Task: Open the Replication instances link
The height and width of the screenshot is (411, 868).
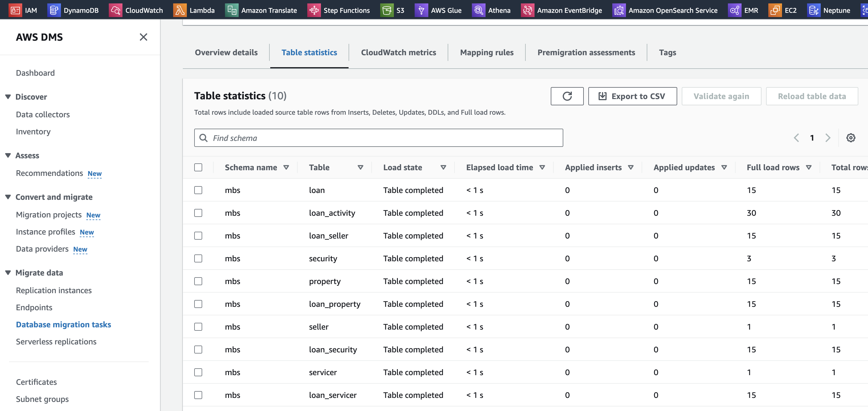Action: (54, 290)
